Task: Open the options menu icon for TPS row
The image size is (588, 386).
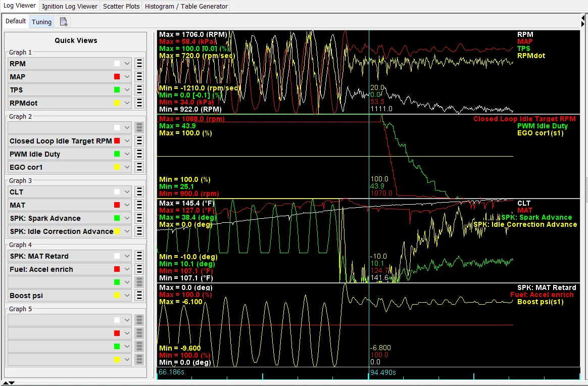Action: [x=139, y=90]
